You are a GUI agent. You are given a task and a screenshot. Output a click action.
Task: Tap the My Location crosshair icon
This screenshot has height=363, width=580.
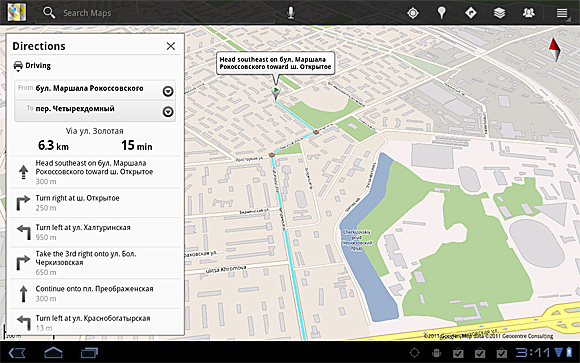click(x=412, y=13)
